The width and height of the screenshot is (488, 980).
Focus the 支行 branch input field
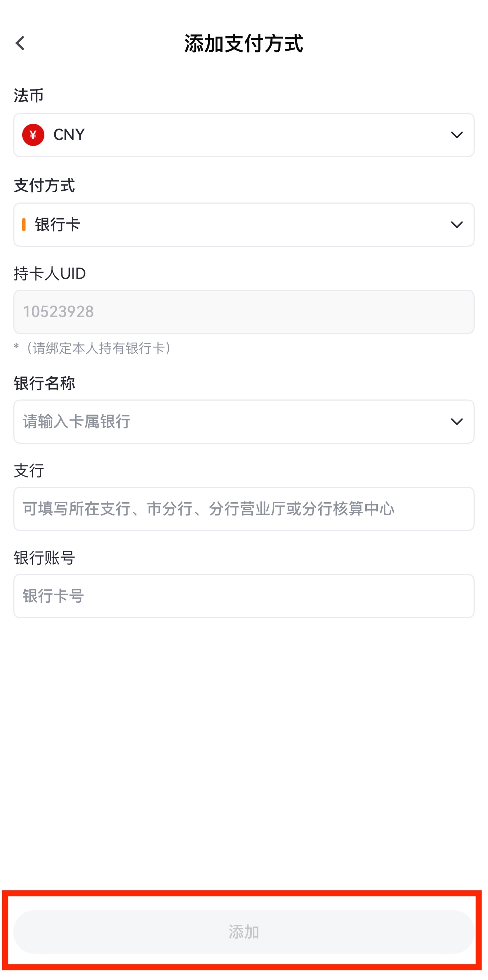click(244, 508)
